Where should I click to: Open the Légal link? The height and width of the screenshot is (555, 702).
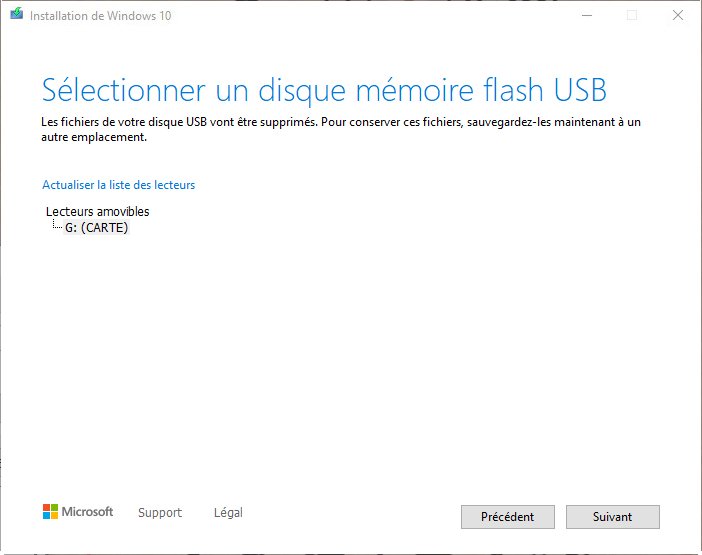click(x=228, y=513)
